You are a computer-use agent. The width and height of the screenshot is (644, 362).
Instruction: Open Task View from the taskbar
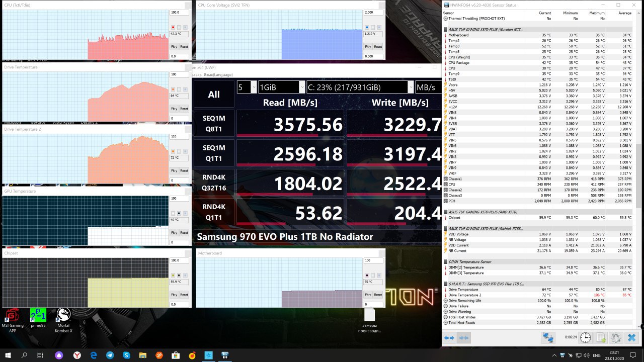40,355
